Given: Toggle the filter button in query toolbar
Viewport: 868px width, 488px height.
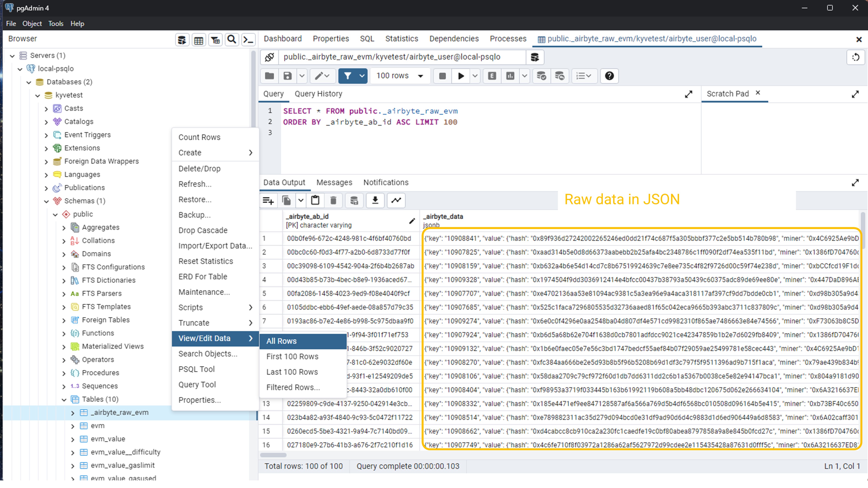Looking at the screenshot, I should 347,76.
